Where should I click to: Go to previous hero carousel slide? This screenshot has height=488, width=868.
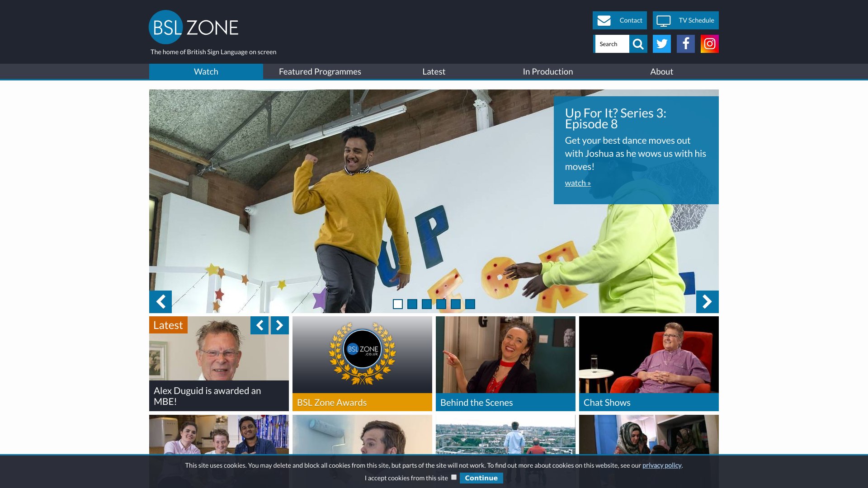tap(160, 301)
